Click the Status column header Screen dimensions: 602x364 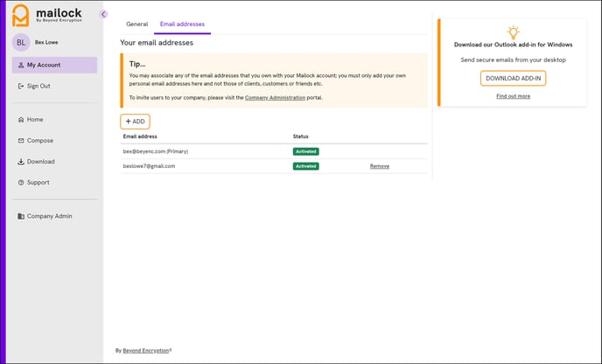(x=301, y=136)
